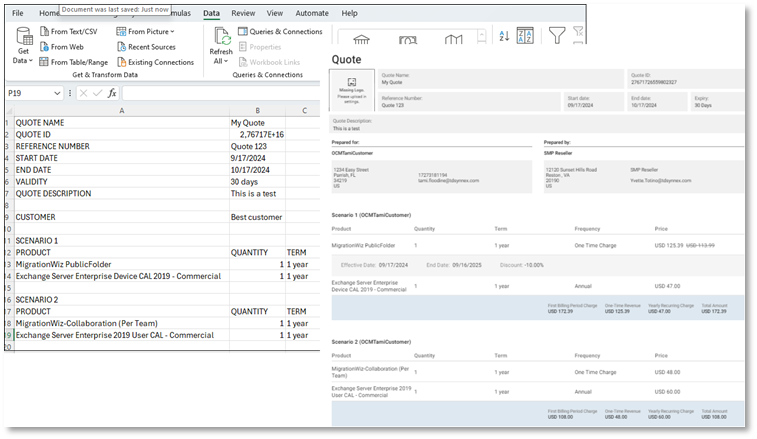The height and width of the screenshot is (439, 757).
Task: Cancel the formula entry with X
Action: point(83,93)
